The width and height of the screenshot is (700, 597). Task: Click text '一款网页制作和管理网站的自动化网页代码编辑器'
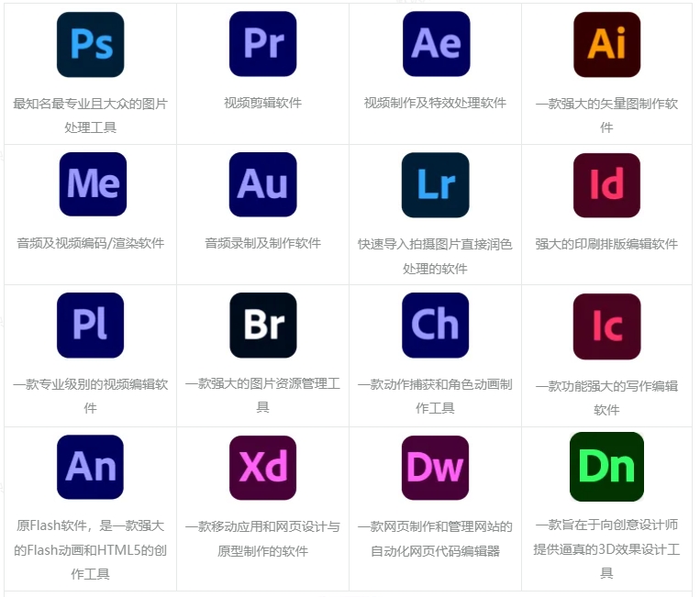pos(435,539)
